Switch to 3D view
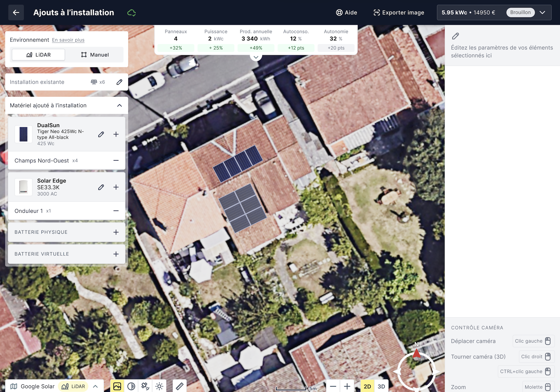The height and width of the screenshot is (392, 560). point(381,386)
